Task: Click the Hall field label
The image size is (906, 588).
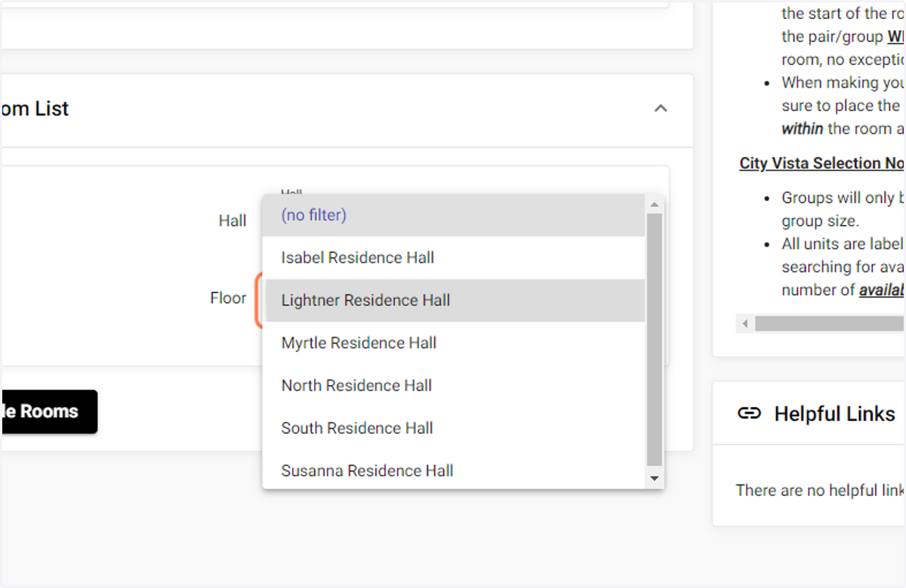Action: 233,221
